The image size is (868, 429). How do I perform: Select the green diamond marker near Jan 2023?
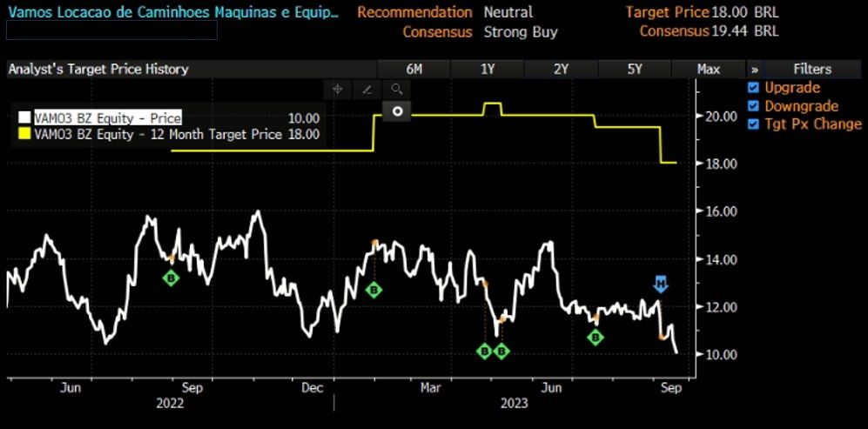(x=373, y=290)
